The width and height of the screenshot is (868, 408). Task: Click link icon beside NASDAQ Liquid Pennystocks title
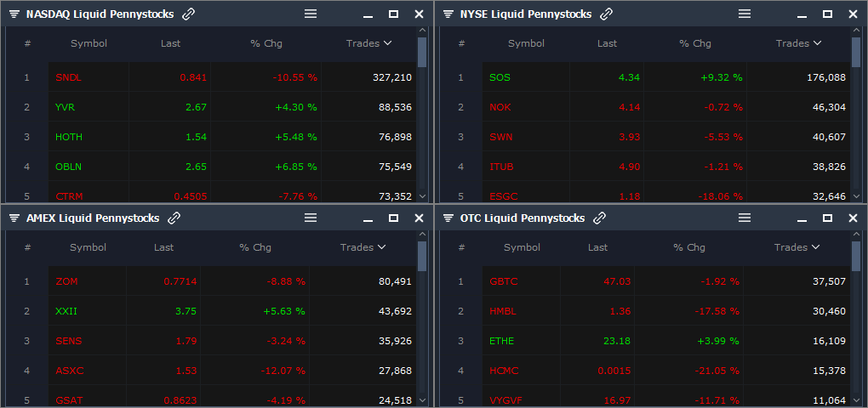click(x=189, y=14)
